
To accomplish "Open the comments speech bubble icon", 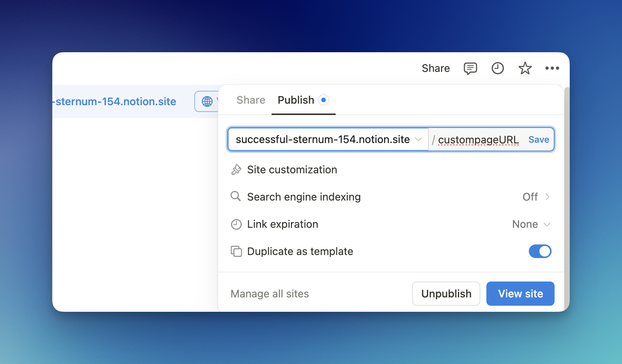I will [470, 68].
